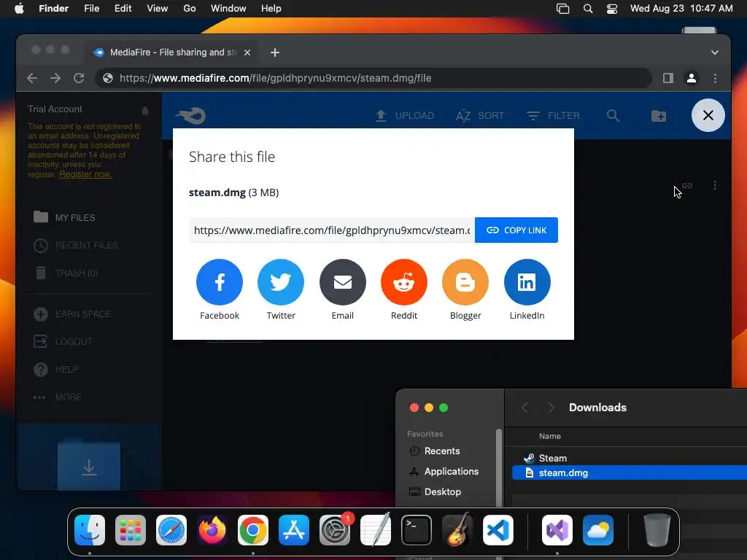Open the Apple menu
Viewport: 747px width, 560px height.
point(19,9)
